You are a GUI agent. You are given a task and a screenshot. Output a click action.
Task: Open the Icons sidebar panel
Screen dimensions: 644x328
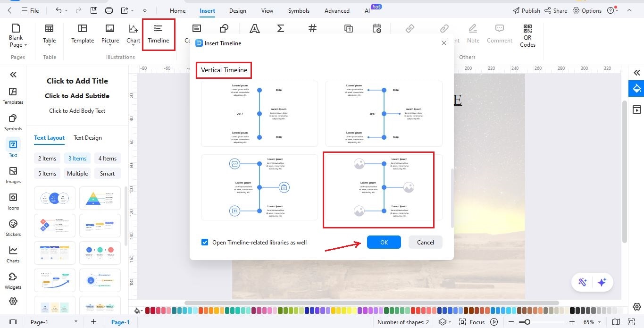(13, 202)
